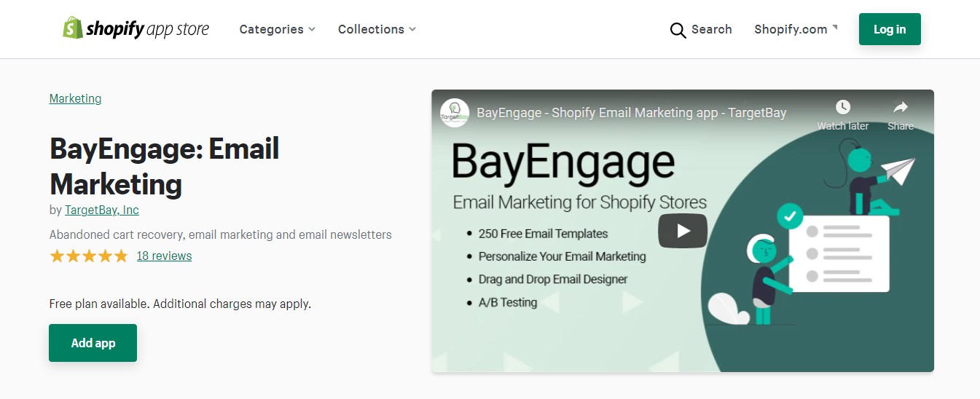Click the Free plan available text
The image size is (980, 399).
pyautogui.click(x=180, y=304)
